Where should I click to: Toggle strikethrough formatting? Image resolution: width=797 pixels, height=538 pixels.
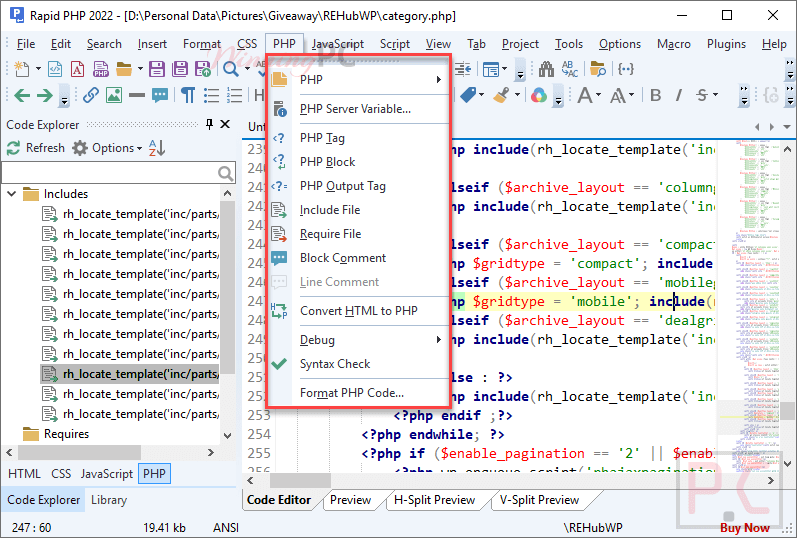702,95
